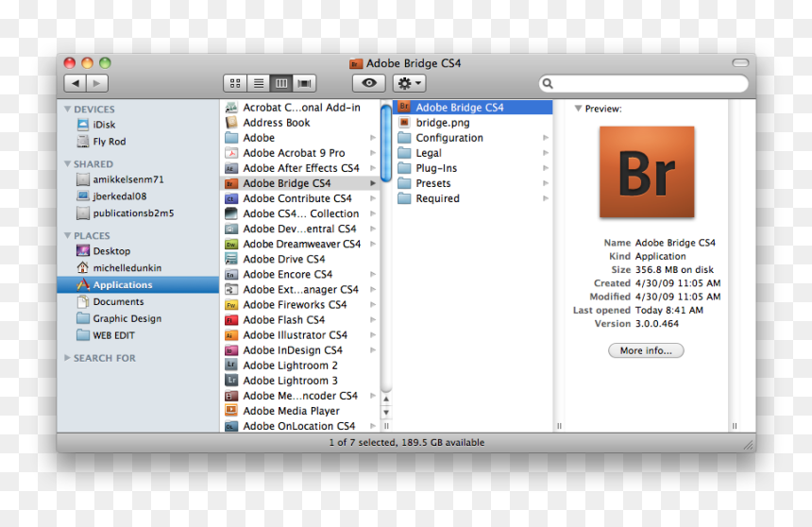Open the Required folder

[473, 198]
